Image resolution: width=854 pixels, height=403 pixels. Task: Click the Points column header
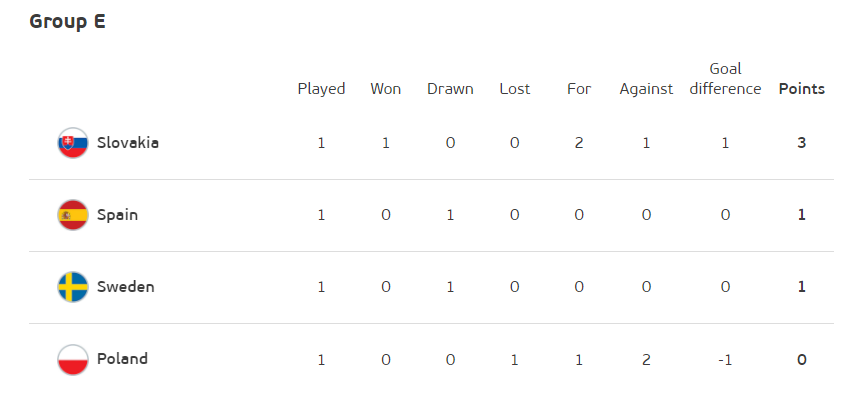[x=802, y=89]
